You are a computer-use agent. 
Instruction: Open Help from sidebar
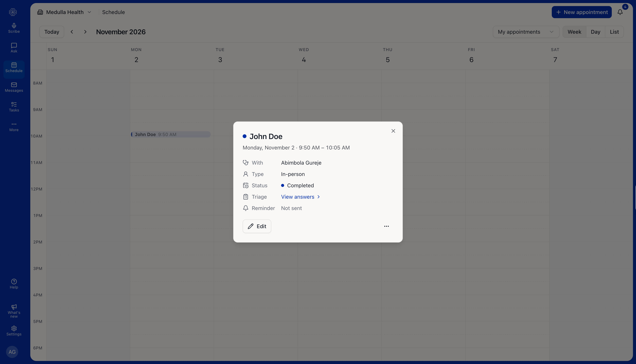pyautogui.click(x=14, y=284)
